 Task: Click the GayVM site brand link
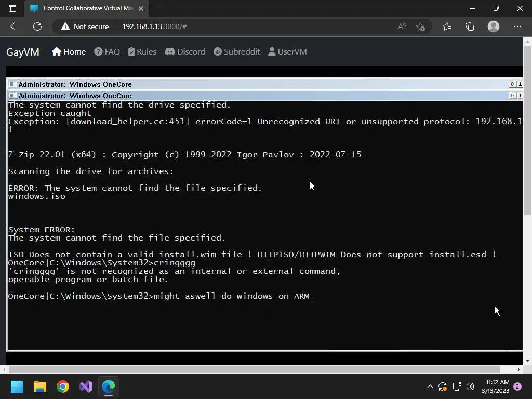click(23, 52)
